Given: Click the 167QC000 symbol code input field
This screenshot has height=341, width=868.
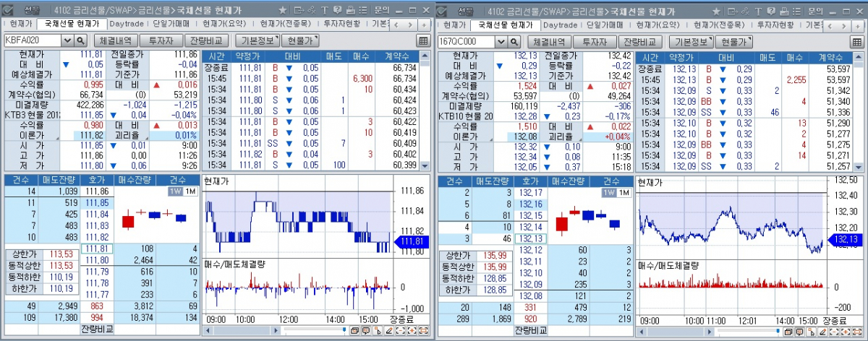Looking at the screenshot, I should 468,41.
